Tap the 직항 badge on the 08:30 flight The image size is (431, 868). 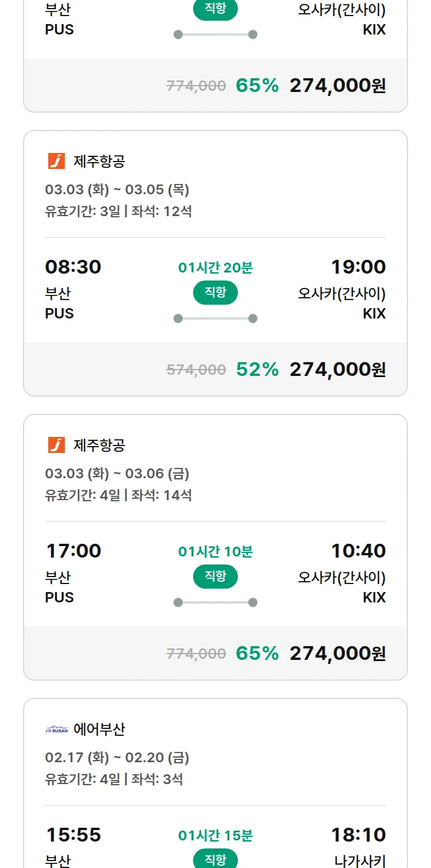pos(215,293)
